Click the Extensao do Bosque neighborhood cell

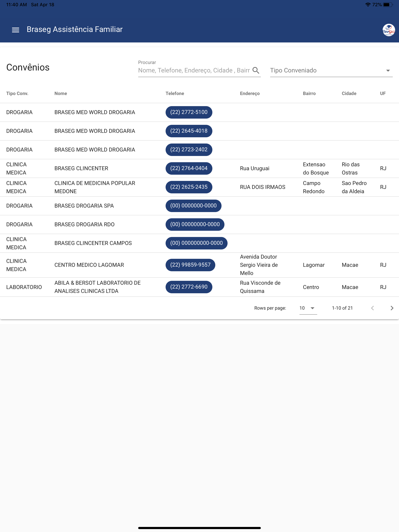pyautogui.click(x=316, y=169)
